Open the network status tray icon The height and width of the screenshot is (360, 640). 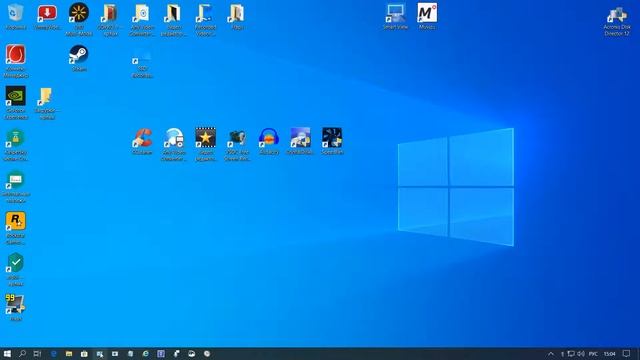point(571,354)
